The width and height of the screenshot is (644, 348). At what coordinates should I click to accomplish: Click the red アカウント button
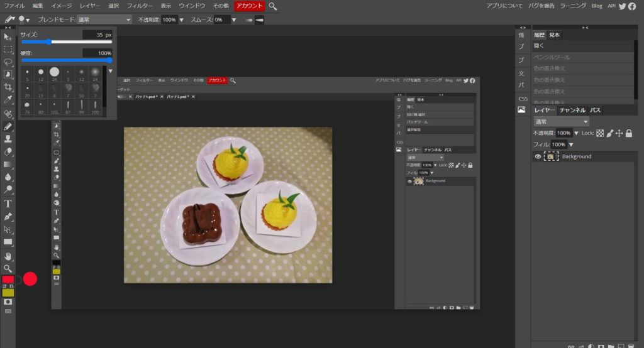click(249, 6)
